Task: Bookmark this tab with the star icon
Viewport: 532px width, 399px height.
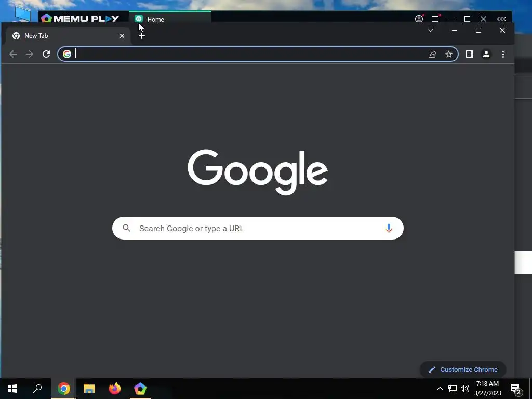Action: click(448, 54)
